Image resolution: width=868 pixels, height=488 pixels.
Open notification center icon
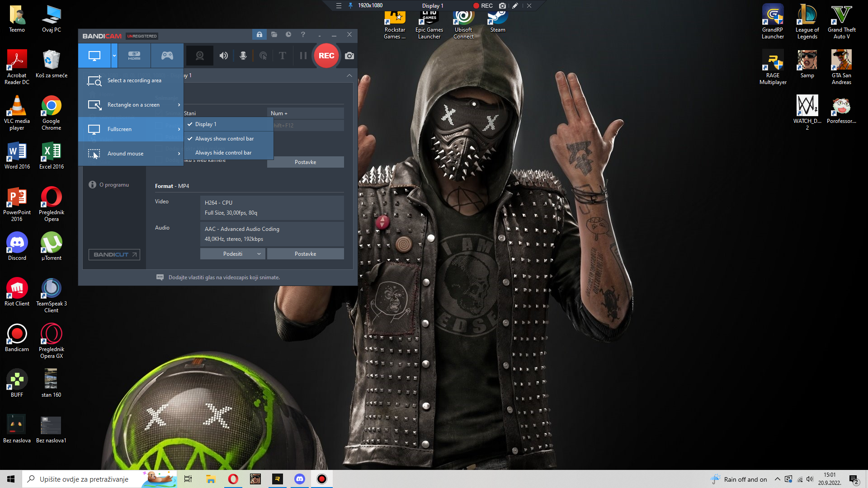click(854, 479)
